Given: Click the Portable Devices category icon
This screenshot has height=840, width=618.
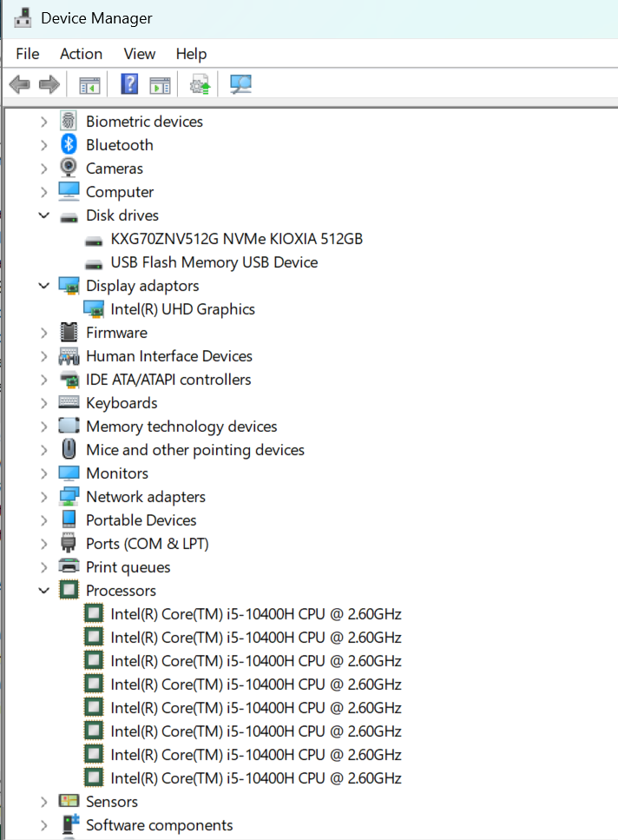Looking at the screenshot, I should [x=69, y=519].
